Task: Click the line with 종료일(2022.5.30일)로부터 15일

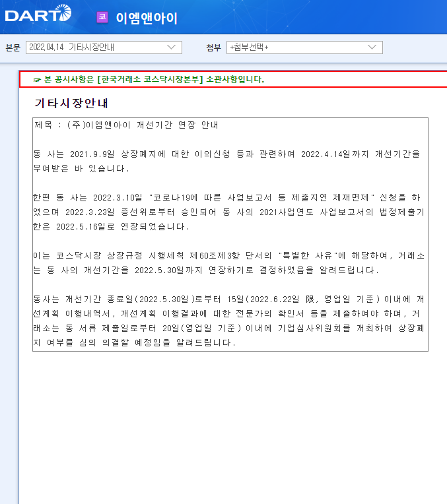Action: (x=229, y=299)
